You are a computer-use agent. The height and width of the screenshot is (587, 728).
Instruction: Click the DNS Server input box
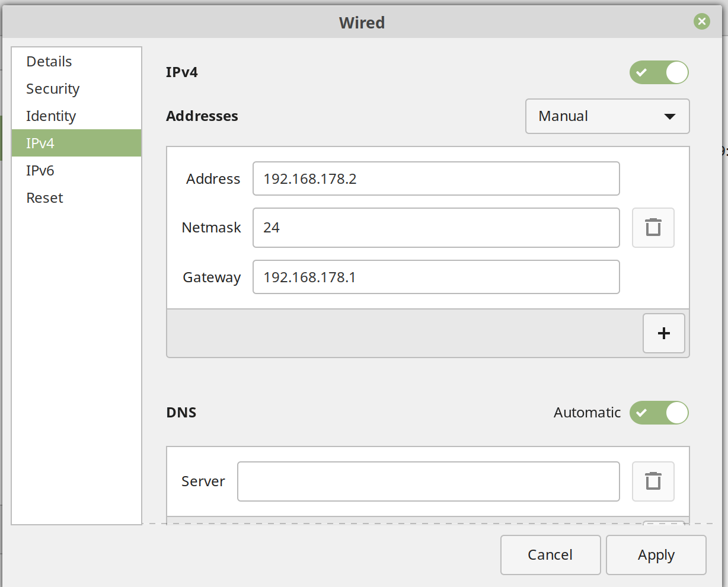tap(428, 481)
